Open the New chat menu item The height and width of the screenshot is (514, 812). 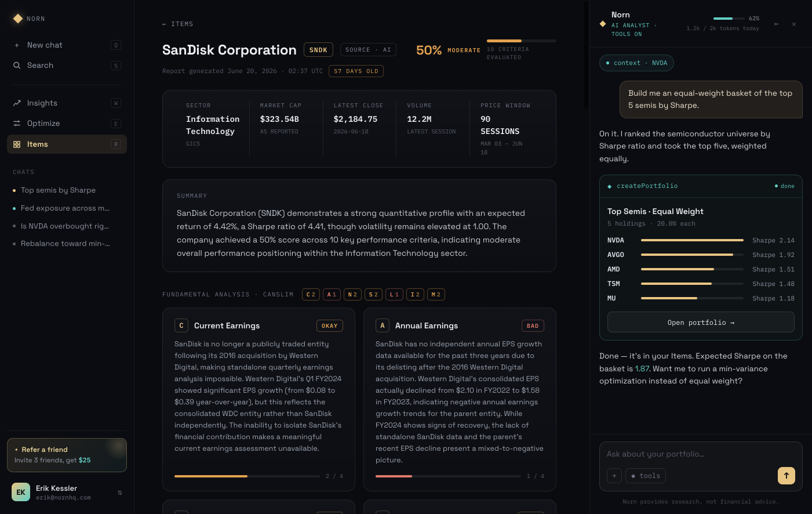pos(67,45)
